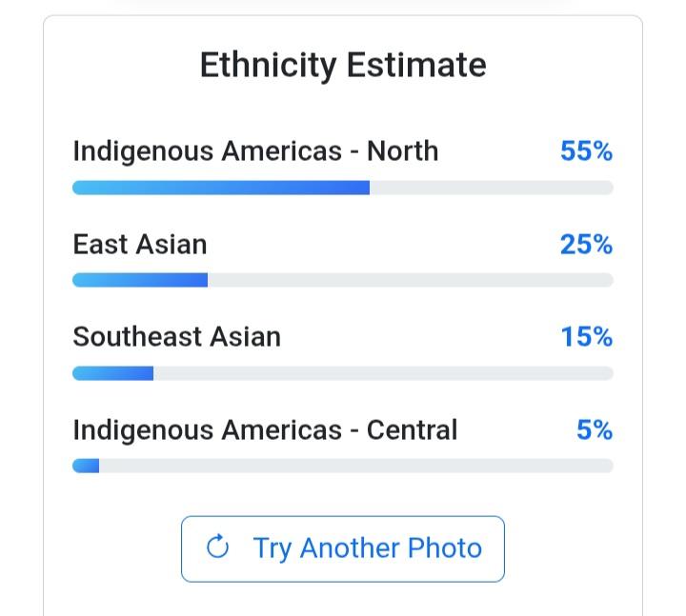Image resolution: width=686 pixels, height=616 pixels.
Task: Click blank card area right of Try Another Photo
Action: [572, 548]
